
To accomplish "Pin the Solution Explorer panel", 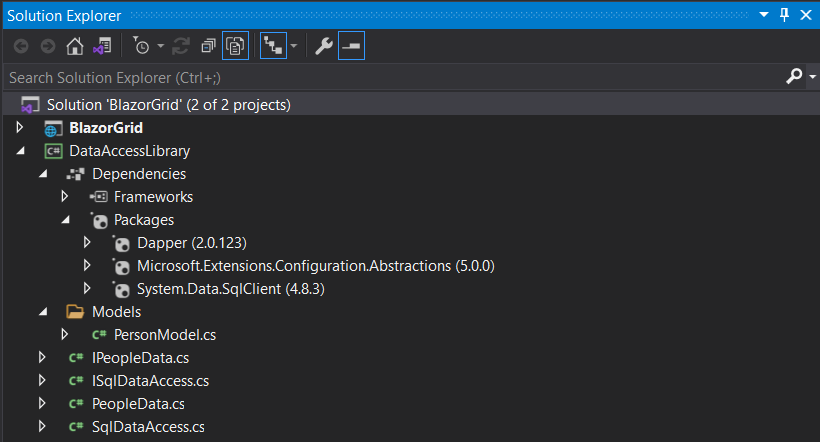I will (x=784, y=15).
